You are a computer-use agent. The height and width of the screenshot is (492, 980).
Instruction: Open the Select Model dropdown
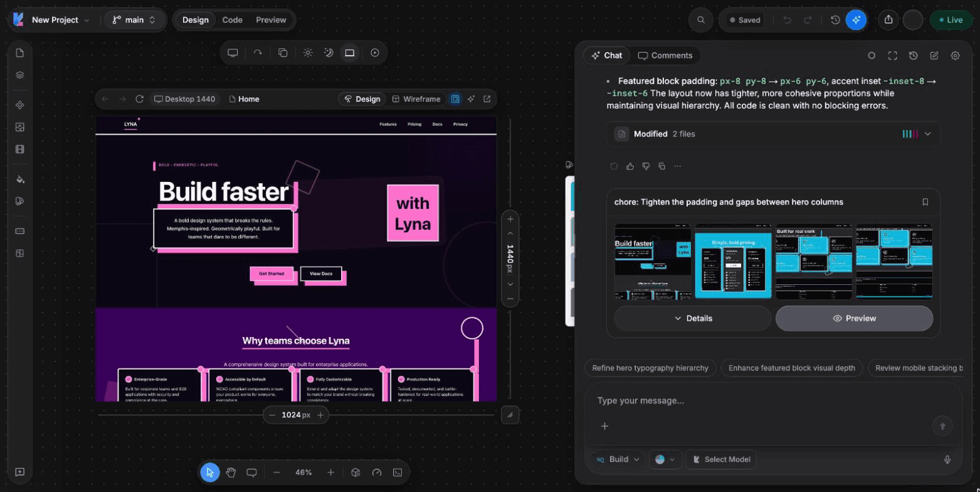coord(720,459)
